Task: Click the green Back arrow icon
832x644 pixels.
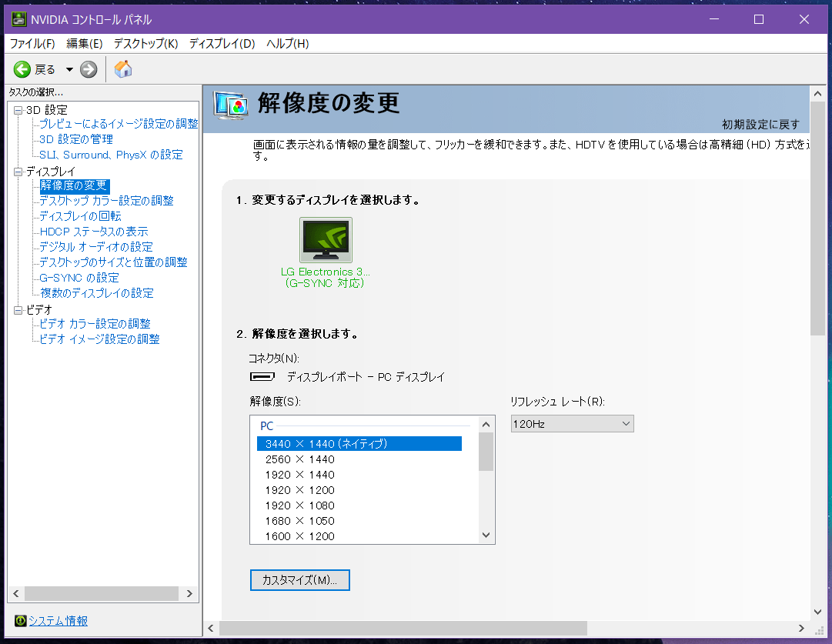Action: pyautogui.click(x=22, y=69)
